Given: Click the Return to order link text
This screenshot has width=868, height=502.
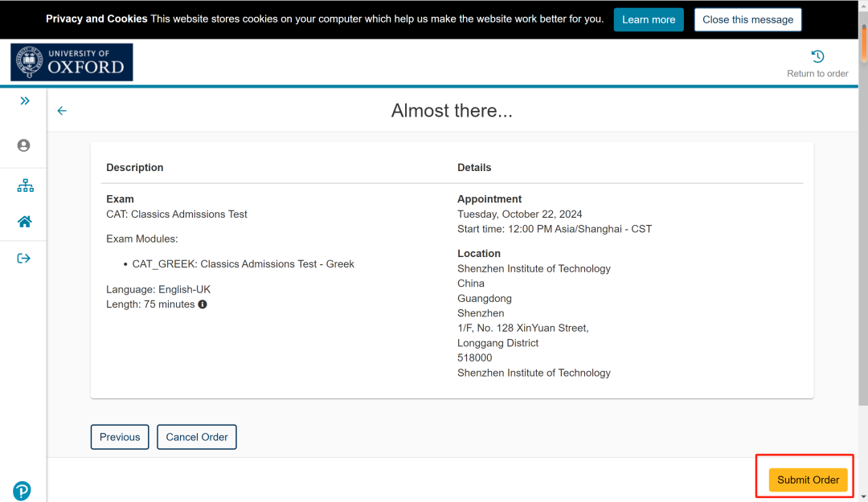Looking at the screenshot, I should point(817,74).
